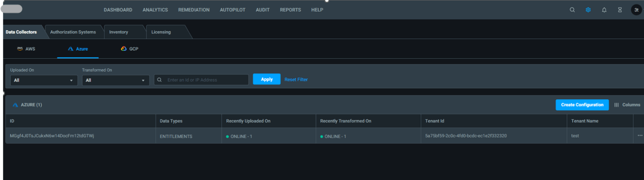Open the settings gear icon
This screenshot has height=180, width=644.
coord(588,10)
